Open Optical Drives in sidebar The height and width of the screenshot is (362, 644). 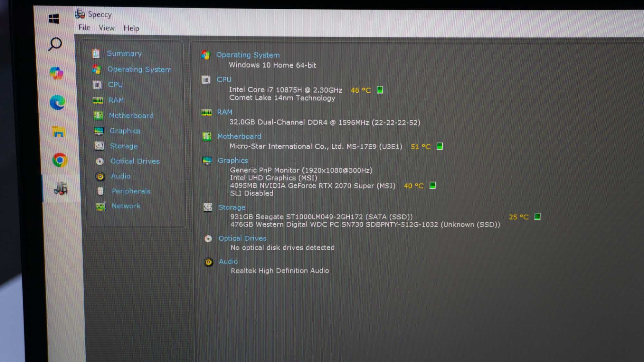click(x=135, y=161)
